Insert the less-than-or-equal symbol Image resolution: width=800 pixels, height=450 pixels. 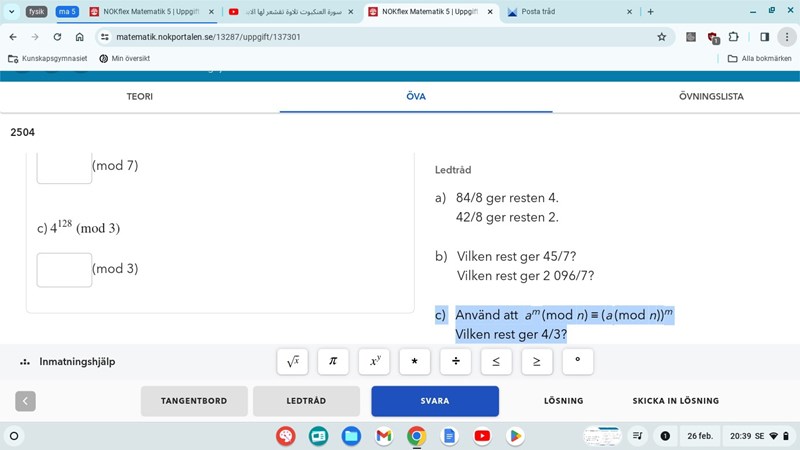tap(495, 361)
